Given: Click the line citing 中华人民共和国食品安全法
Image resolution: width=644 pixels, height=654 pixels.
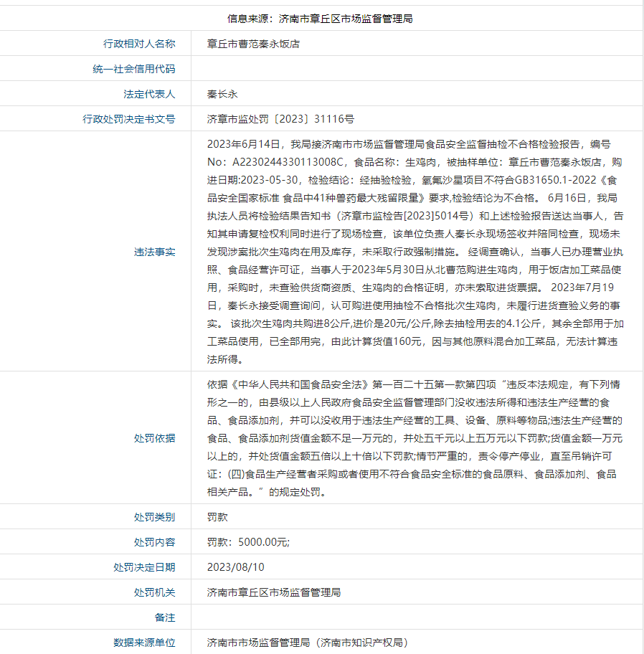Looking at the screenshot, I should click(x=413, y=384).
